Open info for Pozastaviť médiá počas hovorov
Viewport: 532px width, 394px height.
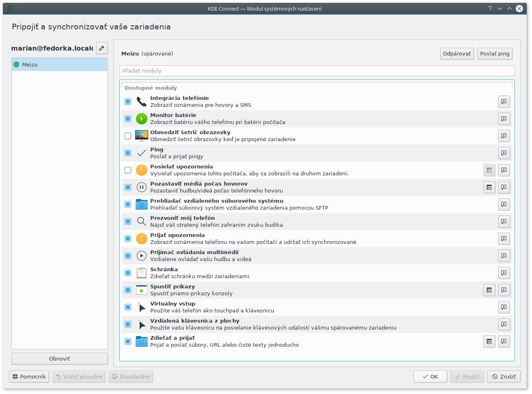pyautogui.click(x=504, y=187)
